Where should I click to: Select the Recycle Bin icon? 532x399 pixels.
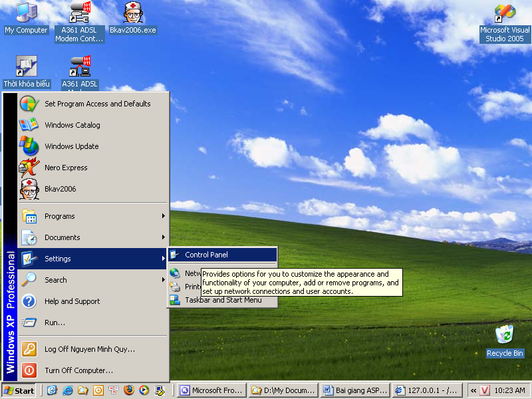(x=505, y=341)
